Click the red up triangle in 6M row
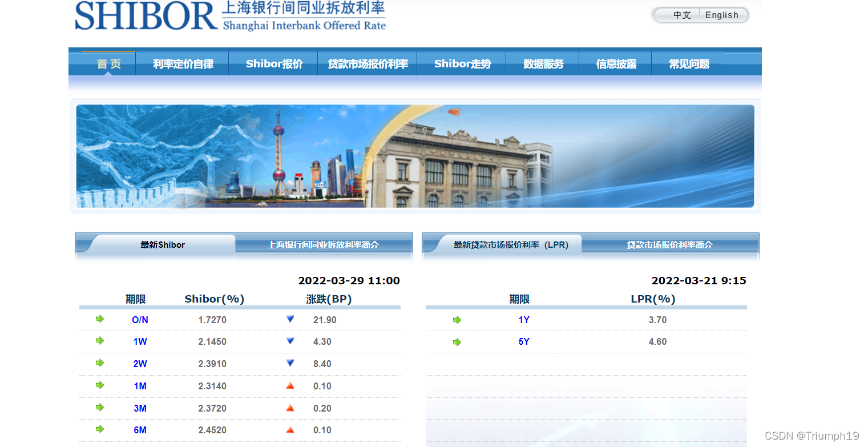The width and height of the screenshot is (868, 447). (290, 430)
